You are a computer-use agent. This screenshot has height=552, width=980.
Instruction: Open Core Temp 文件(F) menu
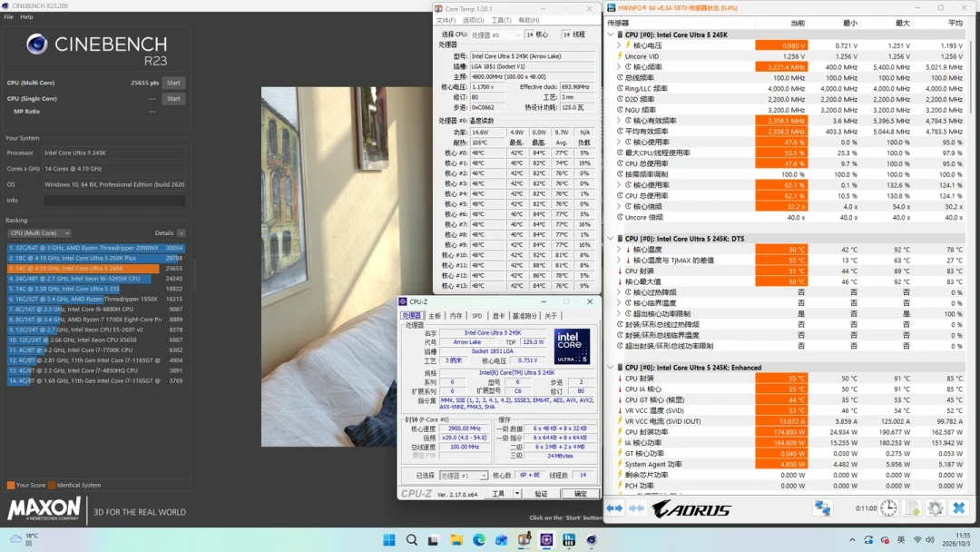point(446,20)
